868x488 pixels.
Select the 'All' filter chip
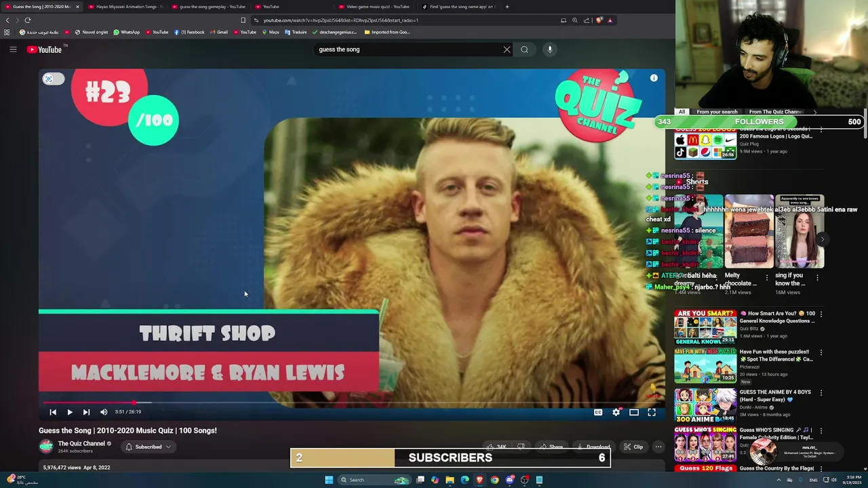(682, 112)
